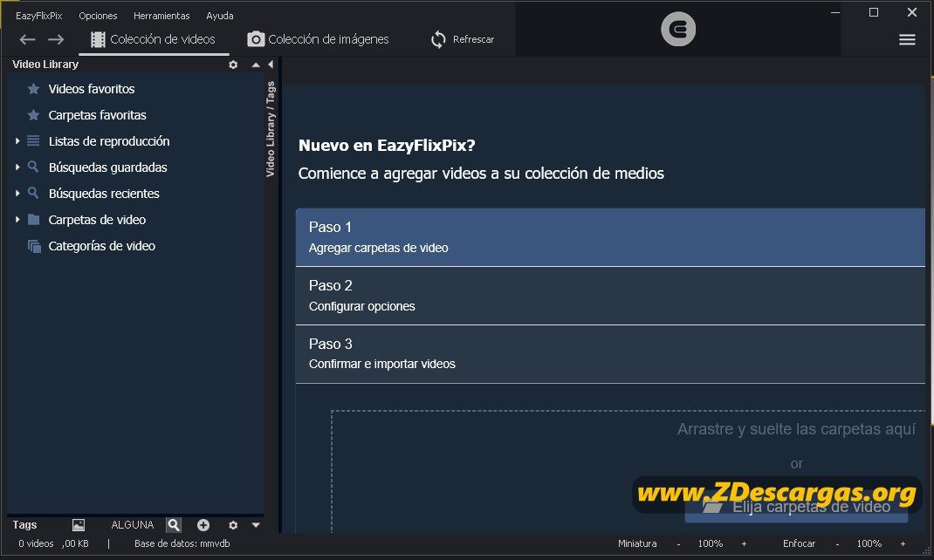This screenshot has width=934, height=560.
Task: Click the Videos favoritos star icon
Action: pos(33,89)
